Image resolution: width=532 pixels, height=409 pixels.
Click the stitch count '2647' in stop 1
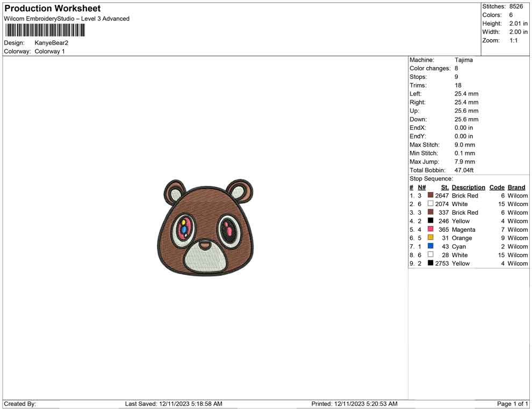(442, 195)
